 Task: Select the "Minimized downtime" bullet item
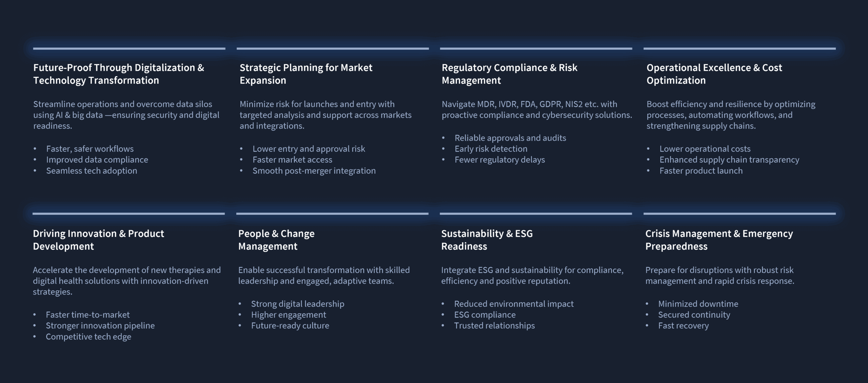(698, 304)
